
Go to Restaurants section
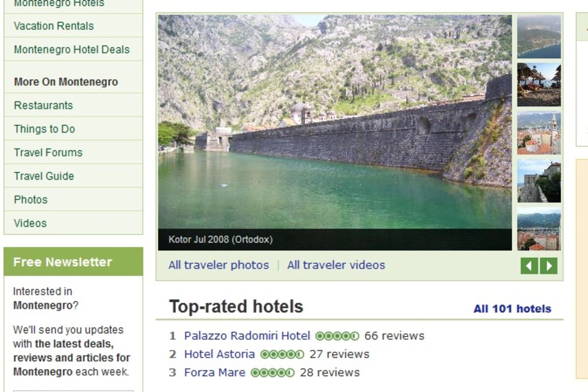click(x=43, y=105)
